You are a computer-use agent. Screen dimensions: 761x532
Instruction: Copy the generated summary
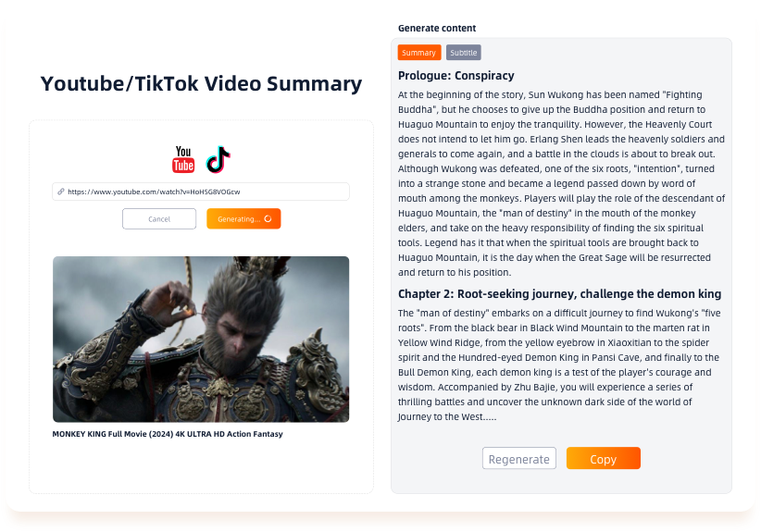[604, 458]
